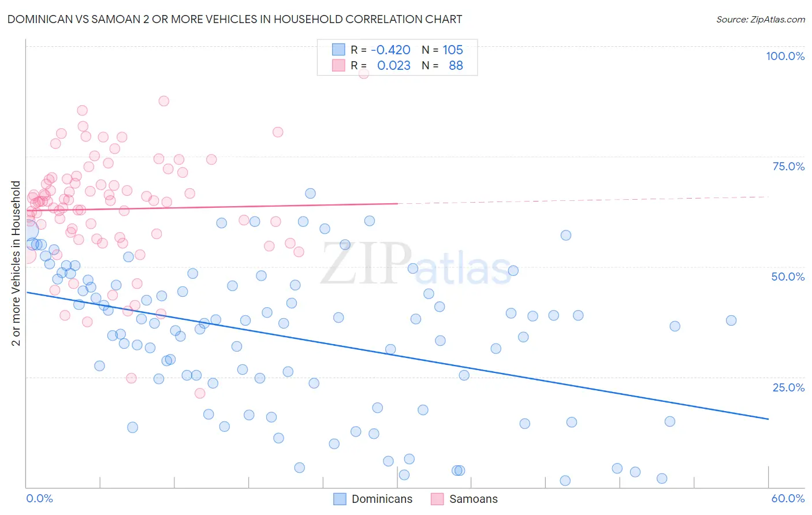812x515 pixels.
Task: Open the Source: ZipAtlas.com link
Action: pyautogui.click(x=760, y=19)
